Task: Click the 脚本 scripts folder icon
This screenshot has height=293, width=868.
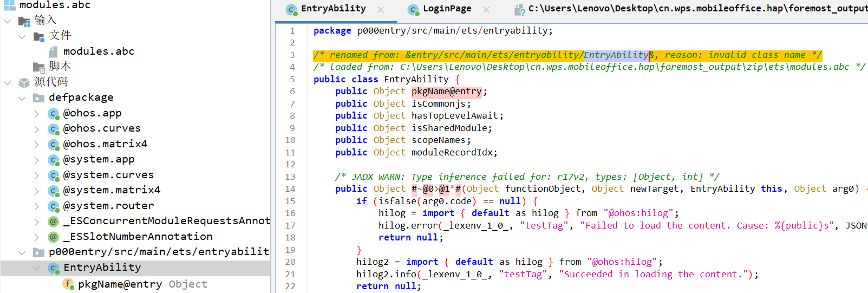Action: [x=39, y=67]
